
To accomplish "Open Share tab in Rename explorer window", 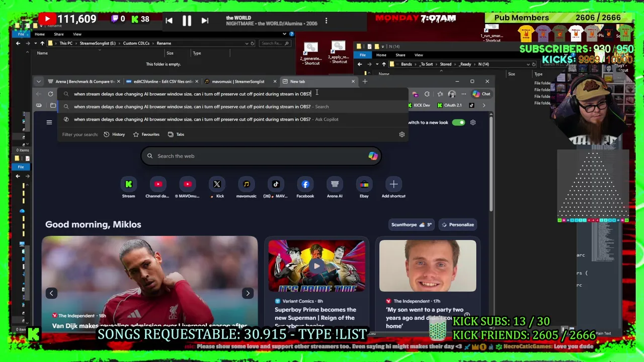I will pos(59,34).
